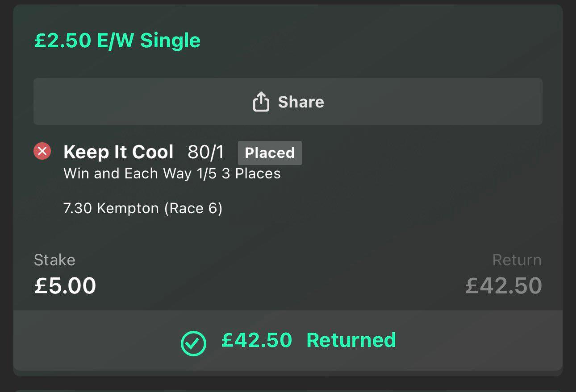Image resolution: width=576 pixels, height=392 pixels.
Task: Click the green checkmark circle icon
Action: pyautogui.click(x=193, y=343)
